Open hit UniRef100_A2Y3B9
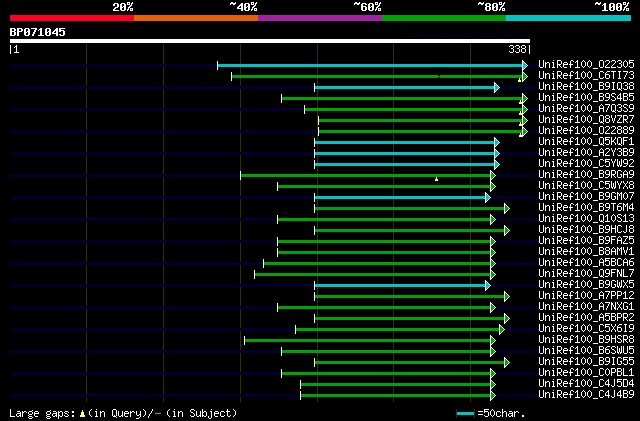Viewport: 640px width, 421px height. pyautogui.click(x=586, y=152)
